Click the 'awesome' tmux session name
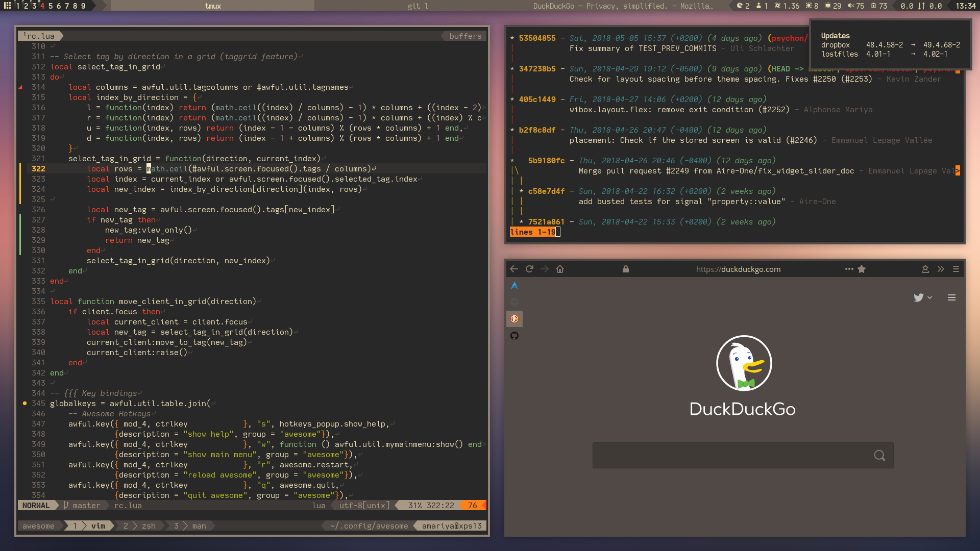This screenshot has height=551, width=980. point(38,526)
